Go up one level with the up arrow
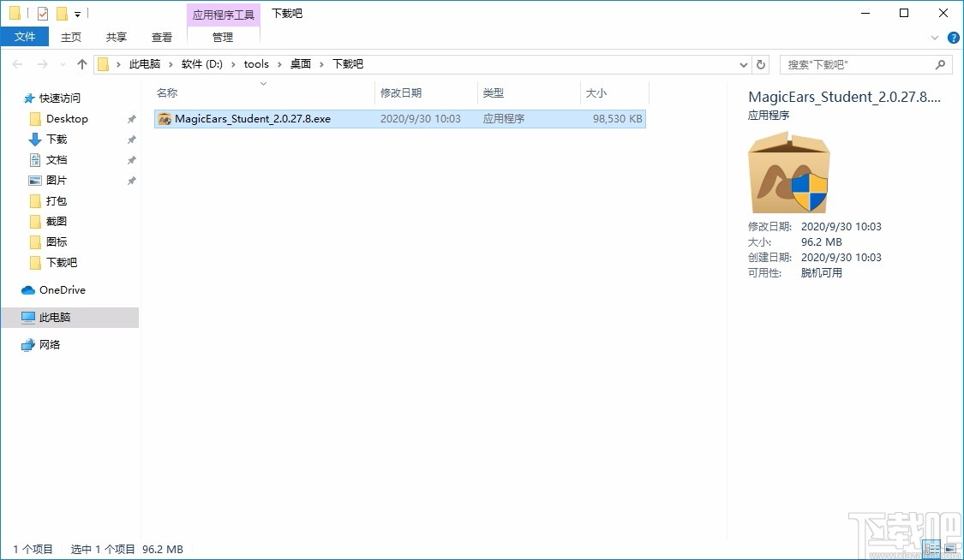Image resolution: width=964 pixels, height=560 pixels. coord(82,64)
